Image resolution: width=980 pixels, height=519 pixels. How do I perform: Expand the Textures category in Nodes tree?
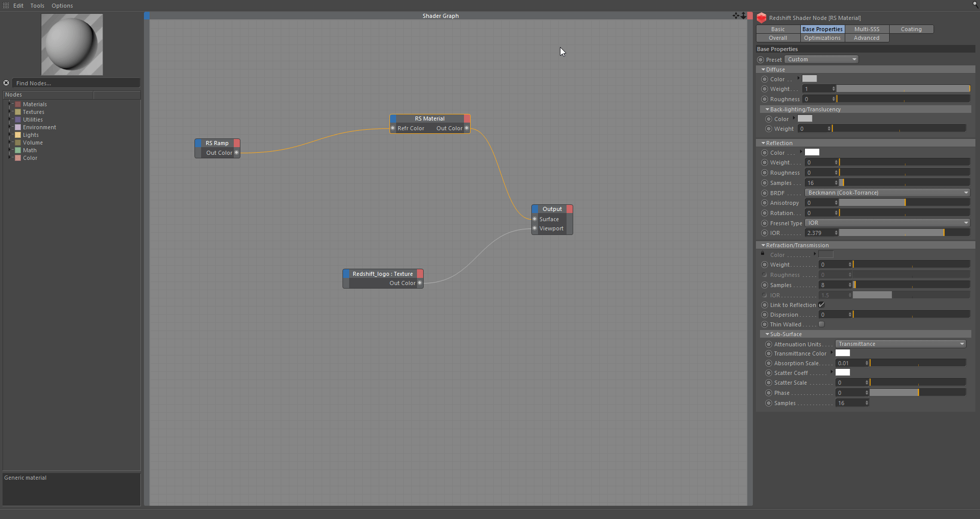(10, 112)
